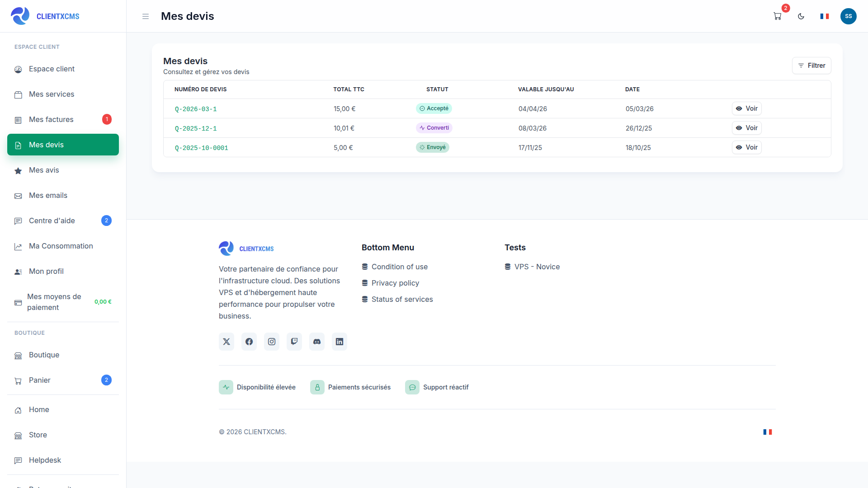Click the Facebook social icon
The image size is (868, 488).
[x=249, y=342]
